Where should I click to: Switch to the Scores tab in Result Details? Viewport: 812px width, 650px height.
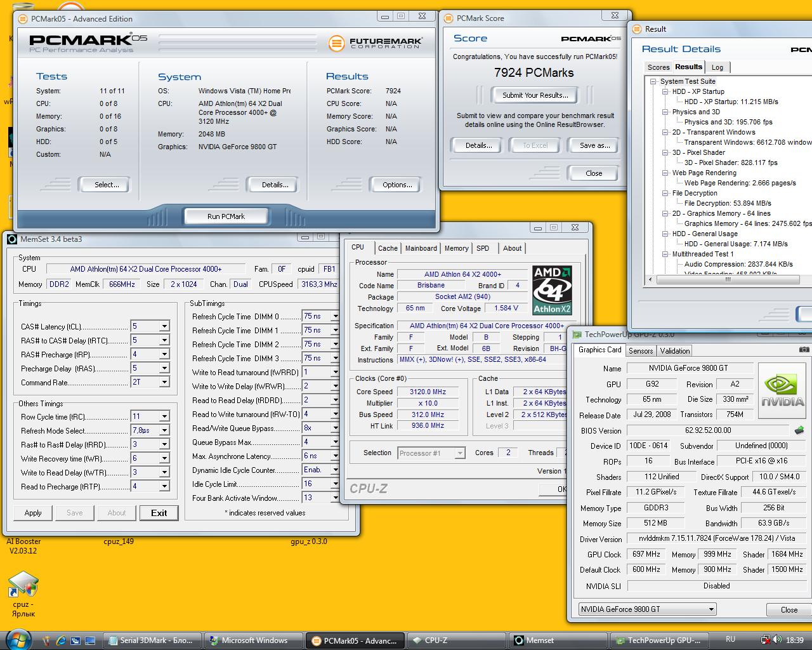(658, 67)
